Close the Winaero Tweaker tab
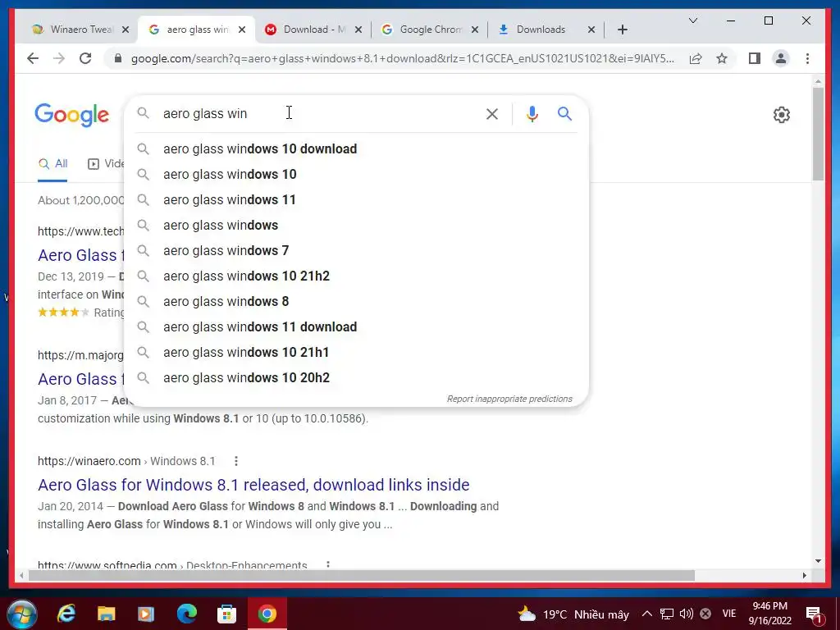The image size is (840, 630). pyautogui.click(x=126, y=30)
